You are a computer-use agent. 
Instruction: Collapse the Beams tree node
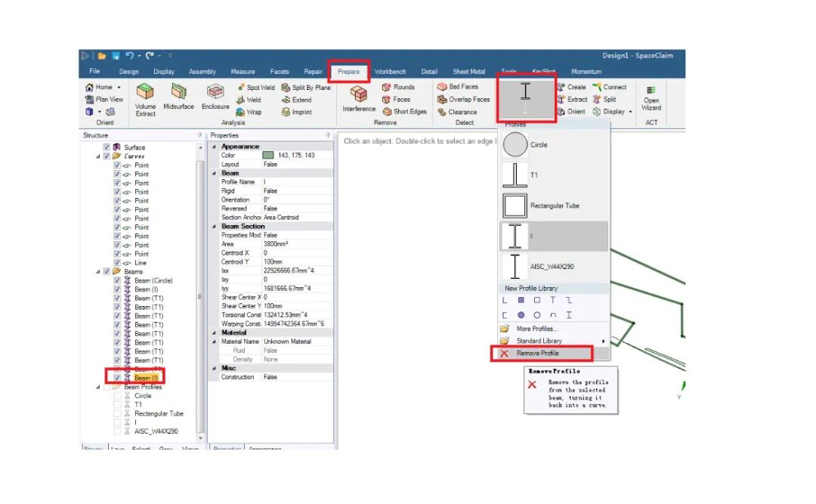[x=97, y=271]
